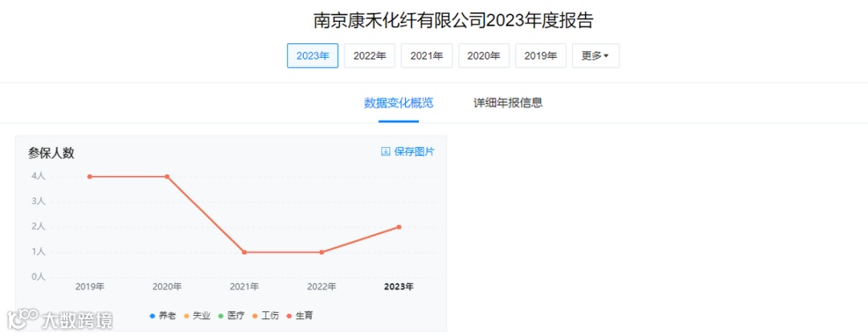Click the 参保人数 chart title

click(51, 154)
